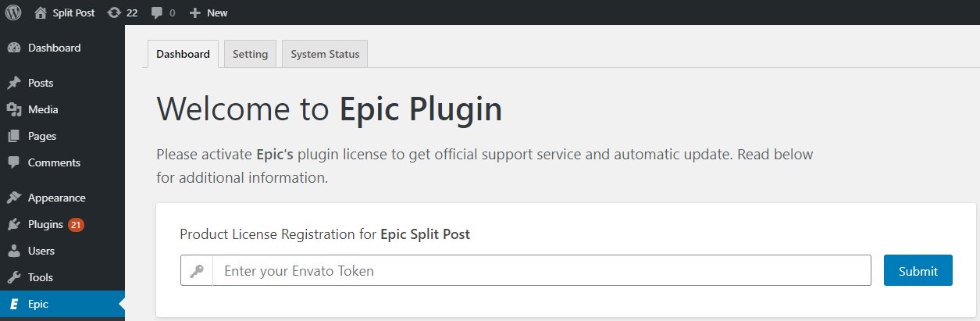This screenshot has width=980, height=321.
Task: Click the Tools wrench icon
Action: point(13,277)
